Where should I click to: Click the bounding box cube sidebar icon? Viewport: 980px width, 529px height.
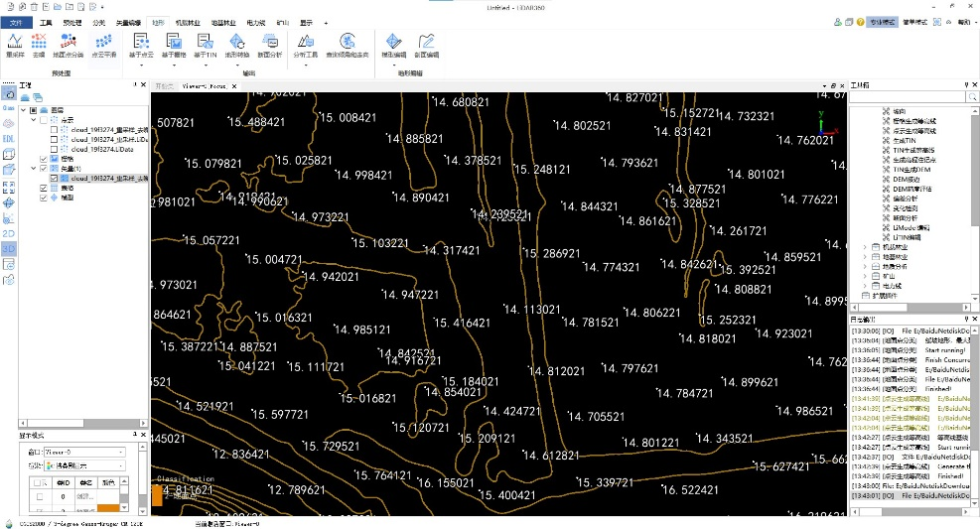tap(9, 154)
